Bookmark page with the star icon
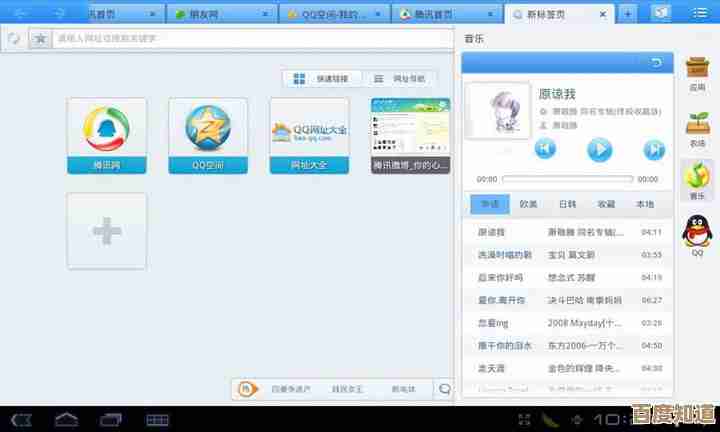 pyautogui.click(x=40, y=38)
